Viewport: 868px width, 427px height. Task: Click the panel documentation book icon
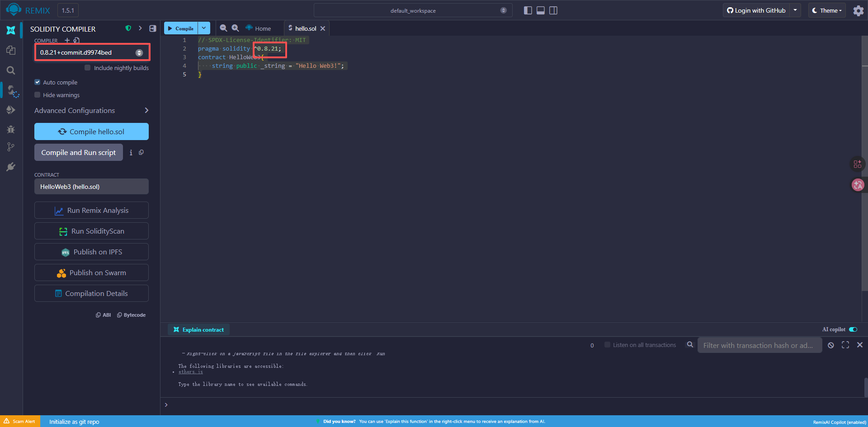pos(153,28)
